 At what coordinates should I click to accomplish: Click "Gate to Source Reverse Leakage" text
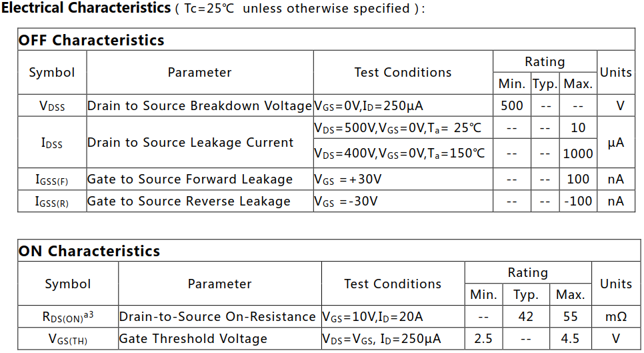189,201
